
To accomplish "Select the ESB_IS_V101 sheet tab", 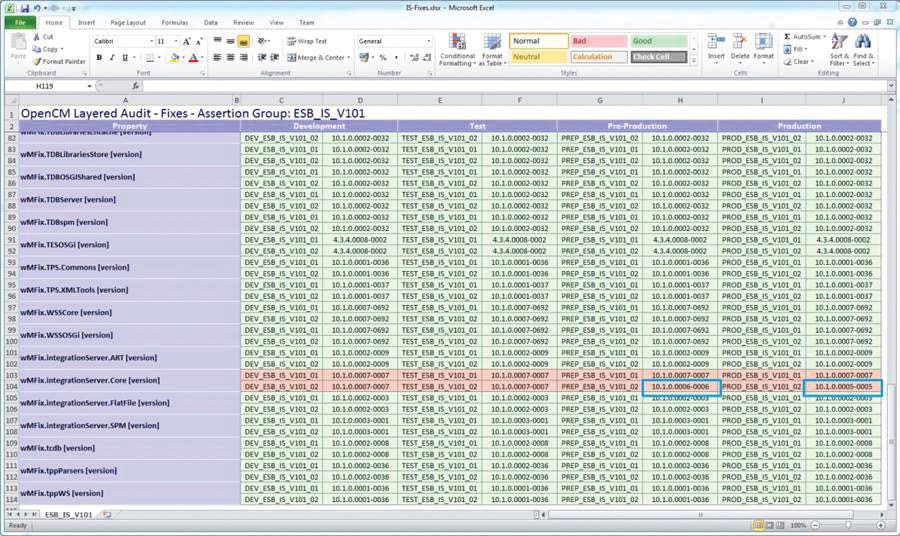I will [x=68, y=515].
